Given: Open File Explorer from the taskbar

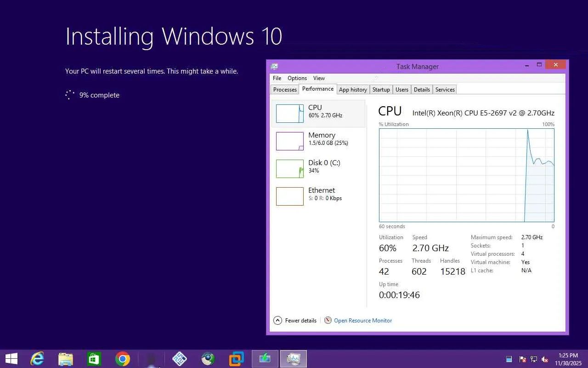Looking at the screenshot, I should pyautogui.click(x=66, y=359).
